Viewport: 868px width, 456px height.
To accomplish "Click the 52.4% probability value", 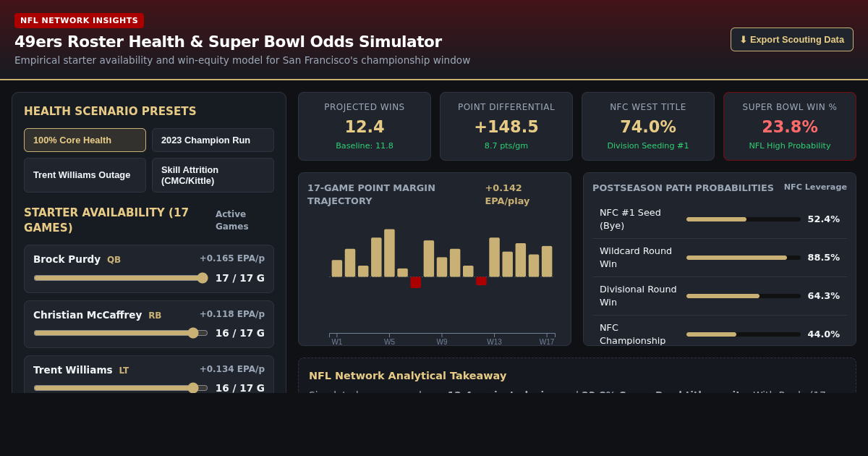I will pyautogui.click(x=824, y=219).
